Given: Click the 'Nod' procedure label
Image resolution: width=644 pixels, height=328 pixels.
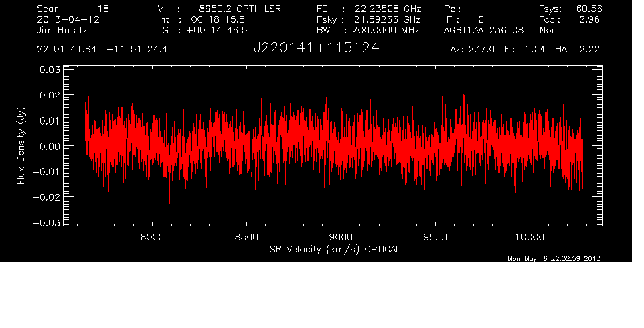Looking at the screenshot, I should (x=548, y=30).
